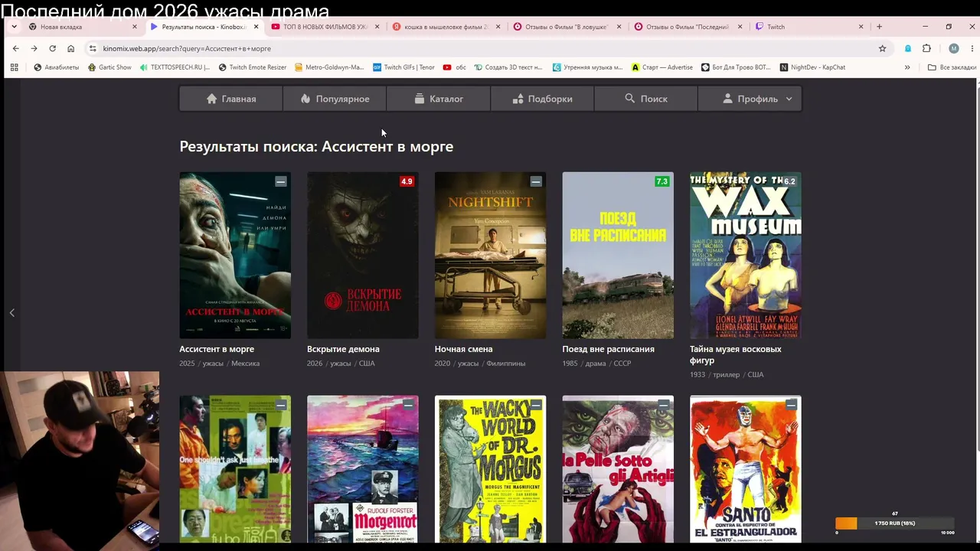The image size is (980, 551).
Task: Open the Ассистент в морге poster
Action: [235, 255]
